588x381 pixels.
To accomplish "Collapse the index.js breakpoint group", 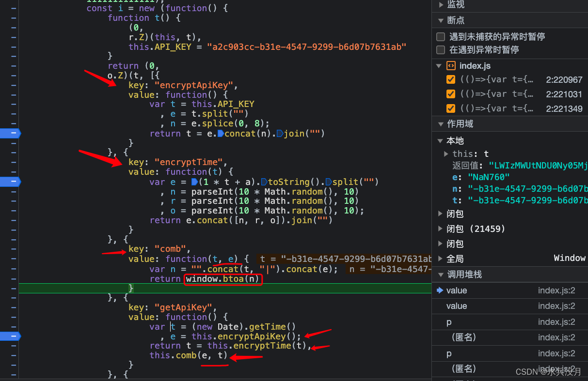I will [439, 65].
